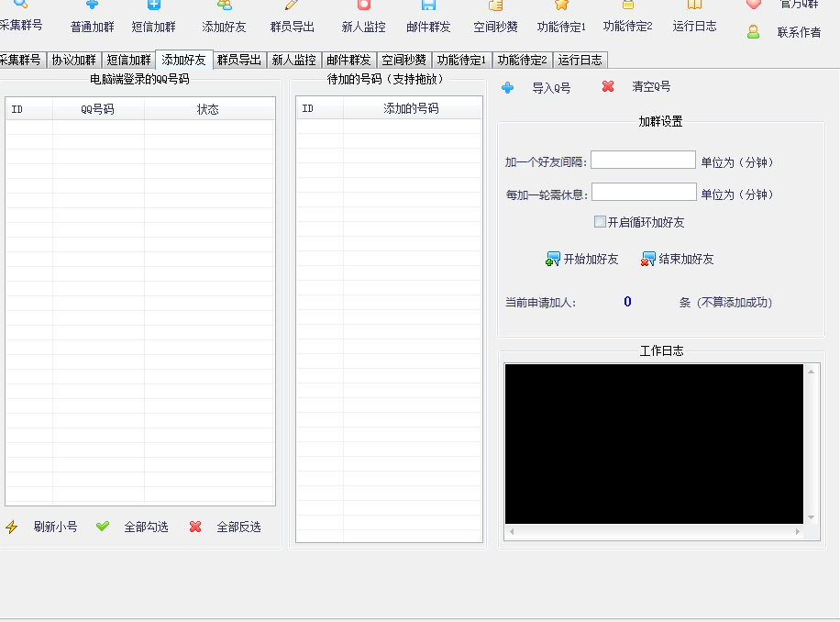Click the 刷新小号 button
Image resolution: width=840 pixels, height=622 pixels.
pos(55,528)
